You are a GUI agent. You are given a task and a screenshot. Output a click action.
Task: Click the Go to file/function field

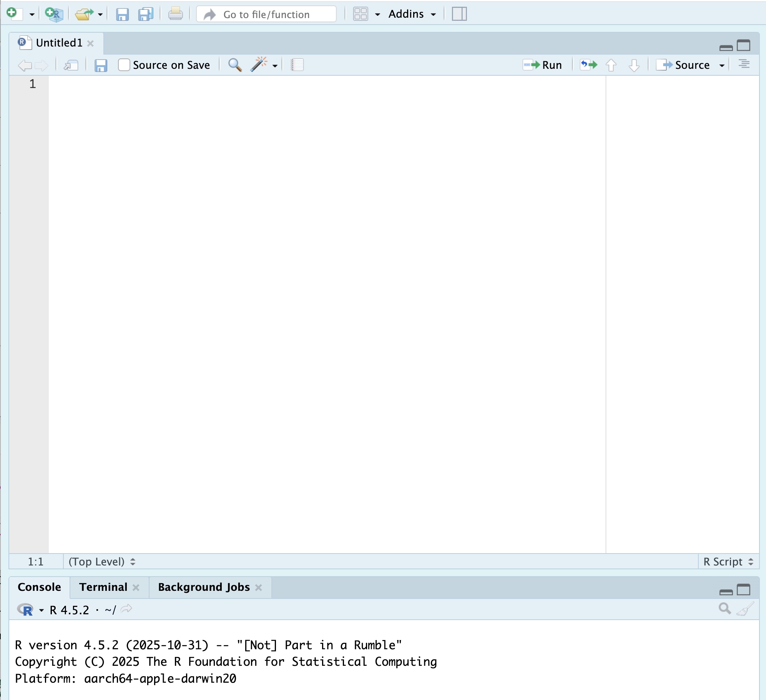tap(266, 14)
